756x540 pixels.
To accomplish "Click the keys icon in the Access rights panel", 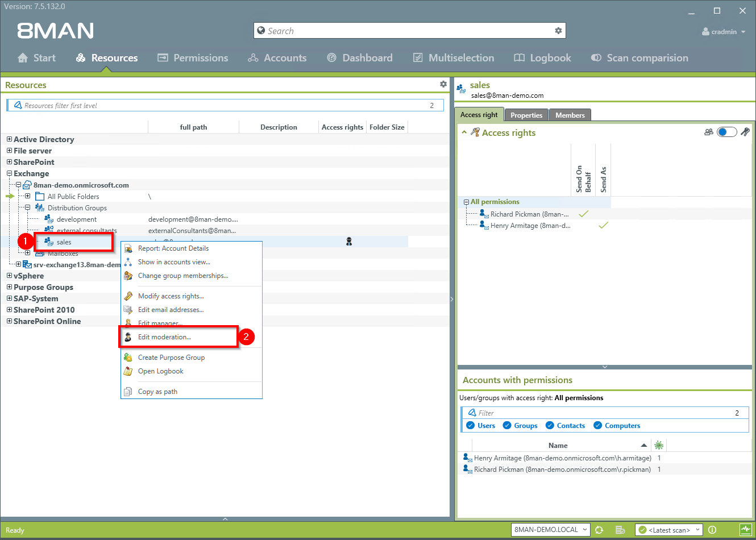I will coord(745,131).
